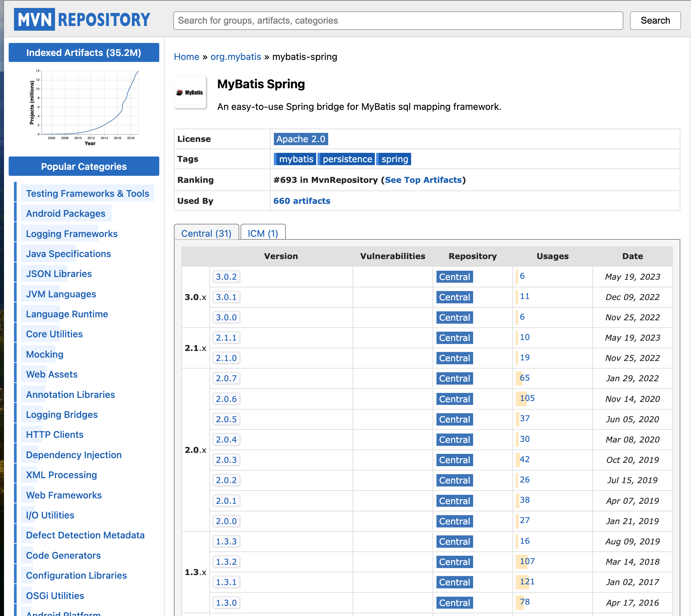This screenshot has height=616, width=691.
Task: Open the JSON Libraries category
Action: click(59, 274)
